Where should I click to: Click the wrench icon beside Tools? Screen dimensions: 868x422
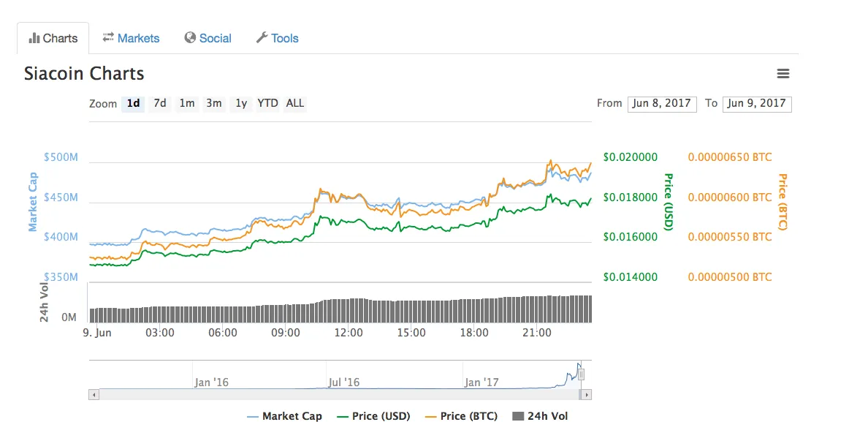262,37
